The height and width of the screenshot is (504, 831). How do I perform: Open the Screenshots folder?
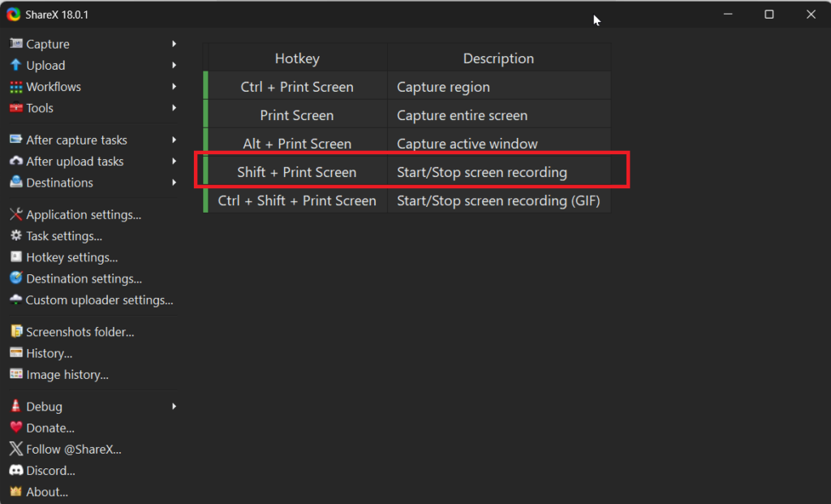80,332
